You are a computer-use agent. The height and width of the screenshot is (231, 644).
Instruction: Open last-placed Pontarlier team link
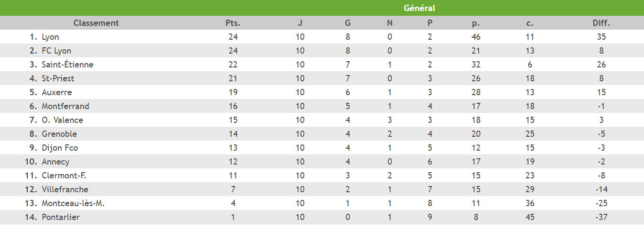pyautogui.click(x=61, y=217)
